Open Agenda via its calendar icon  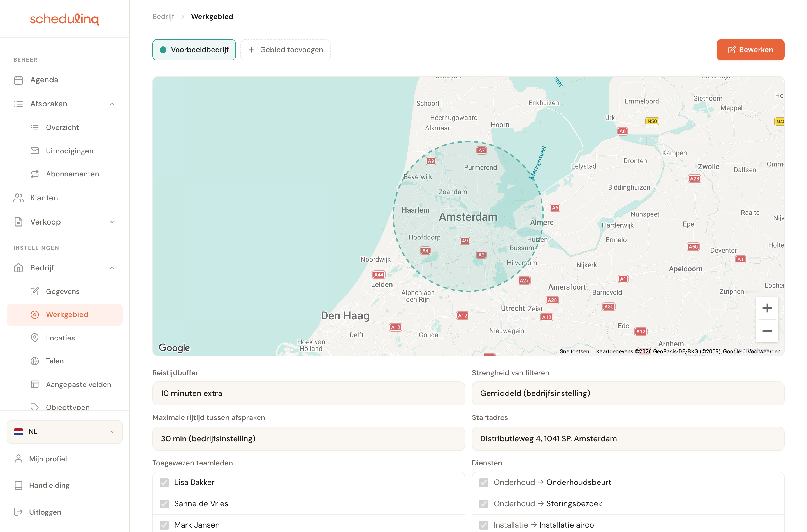18,80
